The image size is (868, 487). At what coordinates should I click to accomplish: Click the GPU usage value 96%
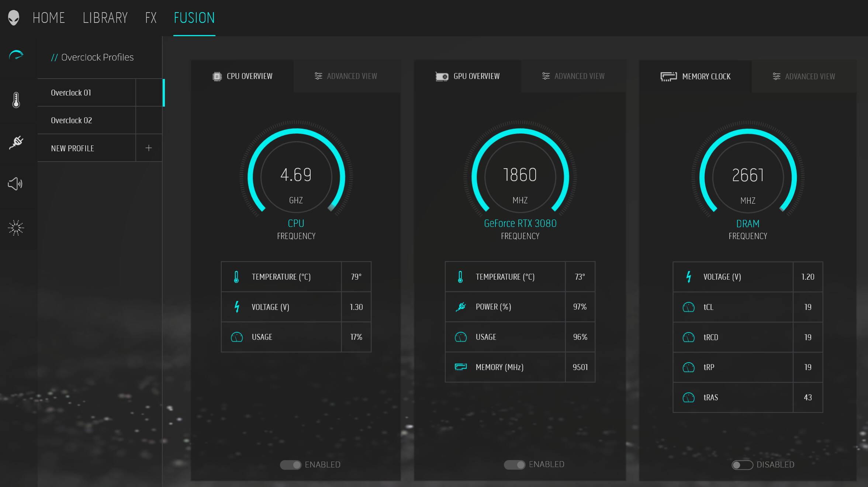580,337
